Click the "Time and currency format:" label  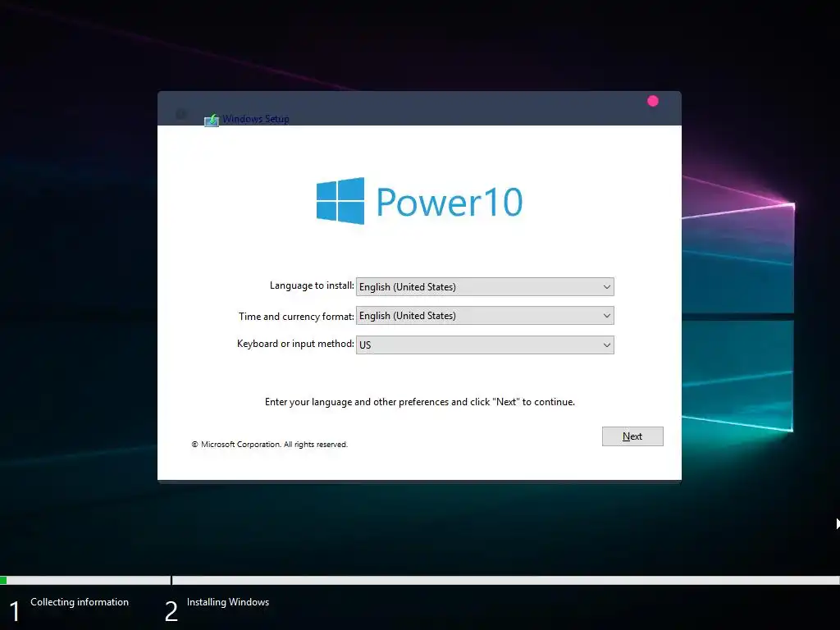[296, 316]
